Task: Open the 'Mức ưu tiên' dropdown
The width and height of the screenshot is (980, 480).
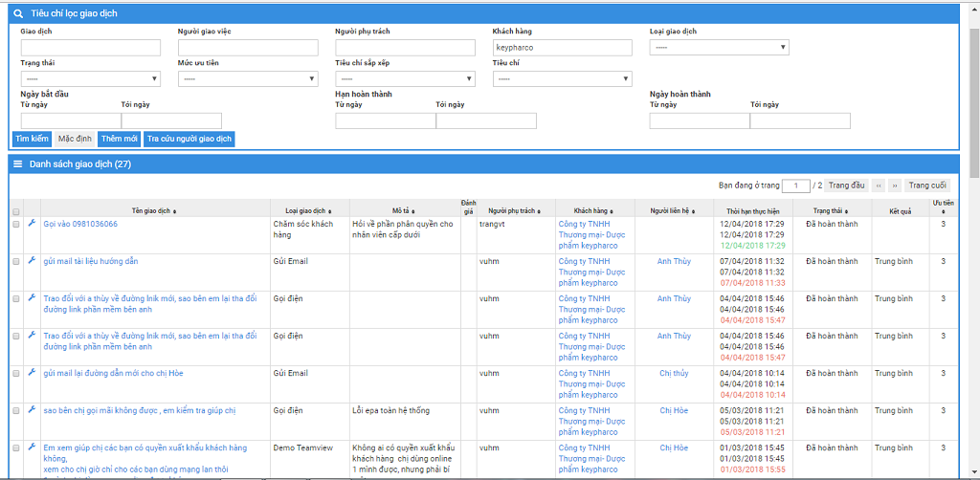Action: coord(248,78)
